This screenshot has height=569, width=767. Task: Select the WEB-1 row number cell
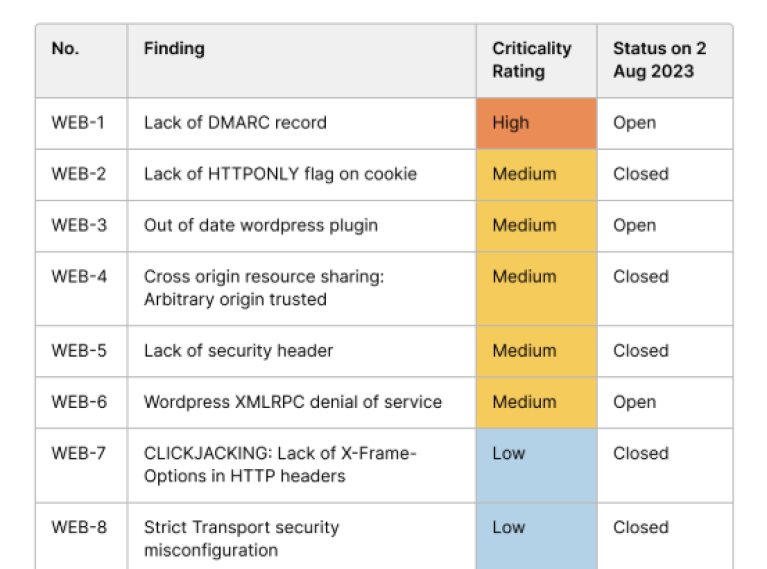tap(78, 123)
